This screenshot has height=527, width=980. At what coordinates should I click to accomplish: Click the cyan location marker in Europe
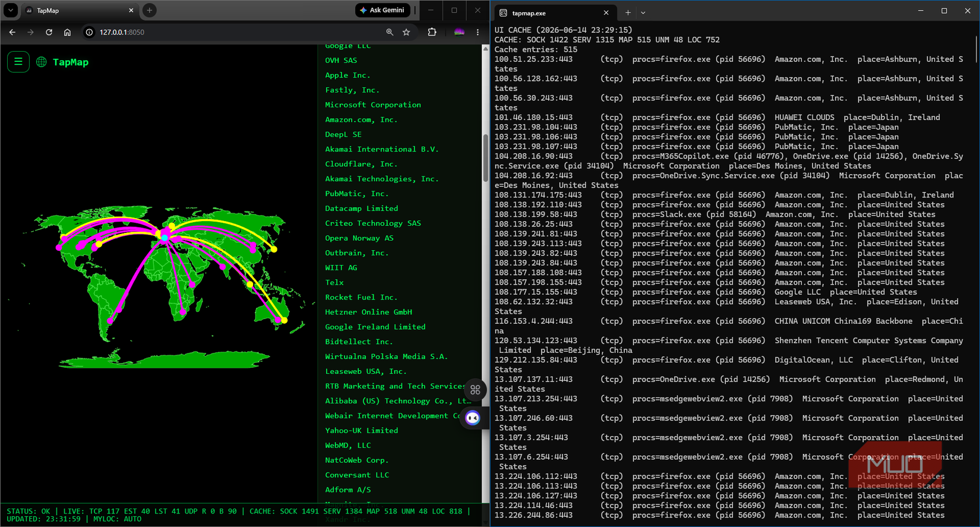tap(165, 238)
